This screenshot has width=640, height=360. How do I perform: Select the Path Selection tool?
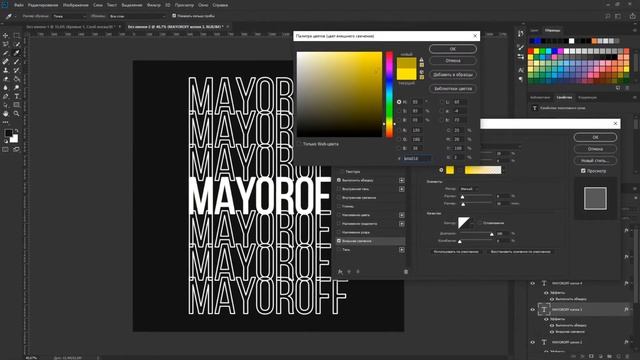5,105
